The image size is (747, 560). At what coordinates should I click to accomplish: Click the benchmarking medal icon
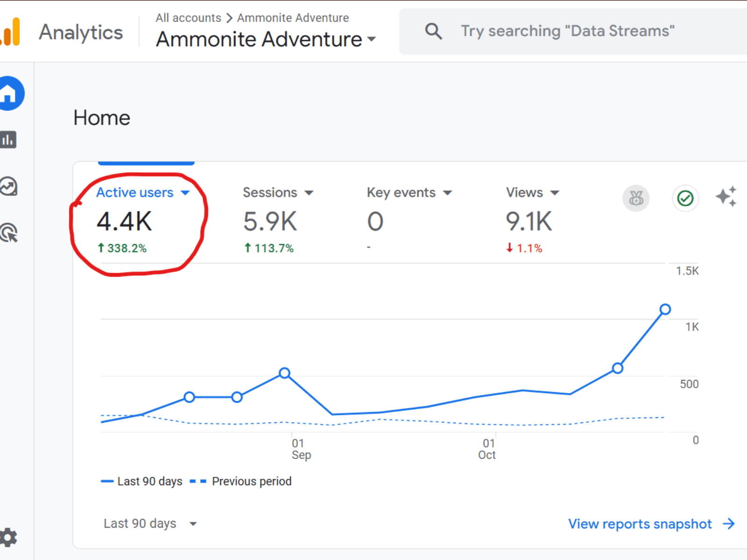(636, 198)
